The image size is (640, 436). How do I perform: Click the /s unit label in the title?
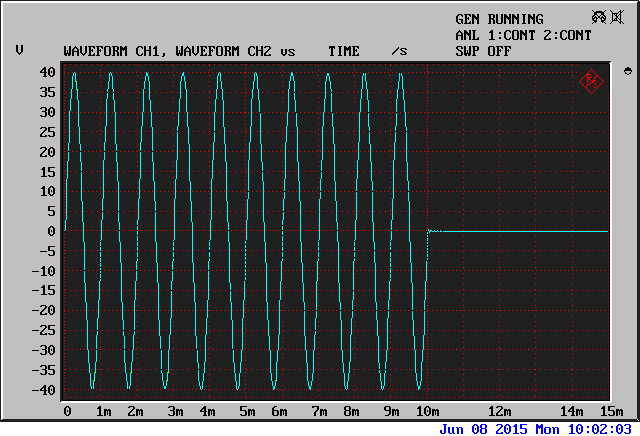tap(399, 51)
